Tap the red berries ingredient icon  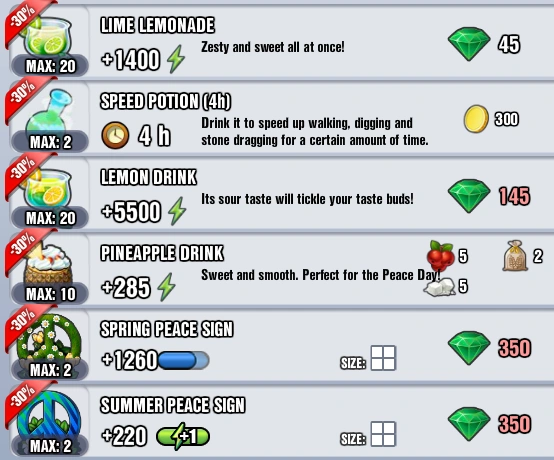point(441,255)
